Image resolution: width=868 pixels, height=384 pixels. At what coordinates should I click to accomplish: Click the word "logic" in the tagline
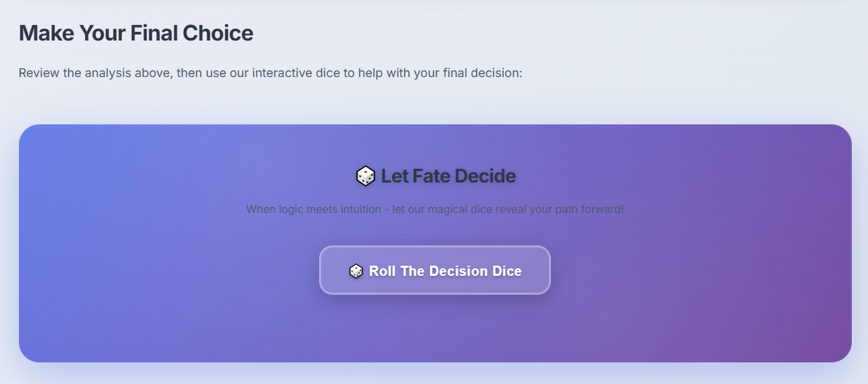tap(289, 209)
